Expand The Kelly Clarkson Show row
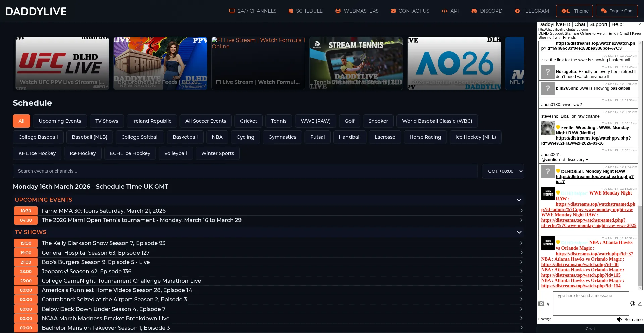The height and width of the screenshot is (333, 644). tap(268, 243)
